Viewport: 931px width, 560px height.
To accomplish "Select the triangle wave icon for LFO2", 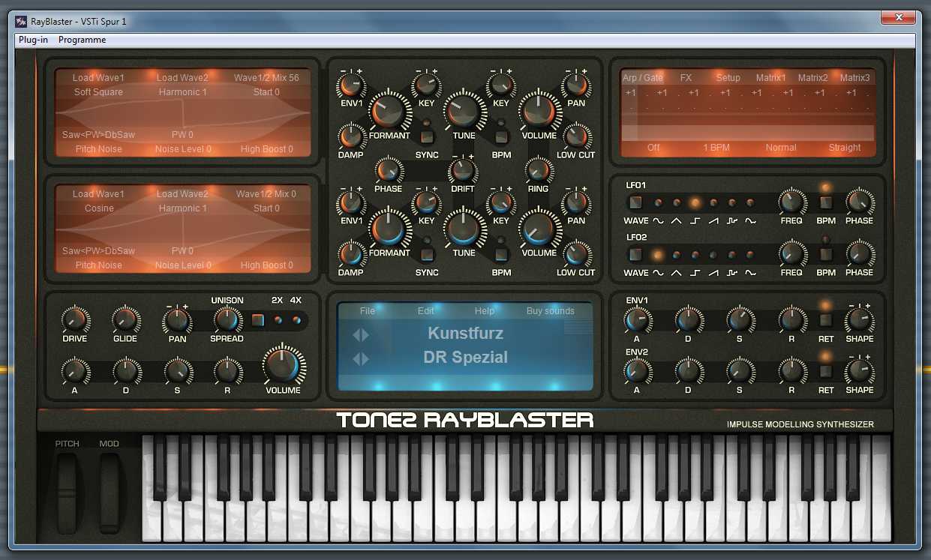I will (677, 273).
